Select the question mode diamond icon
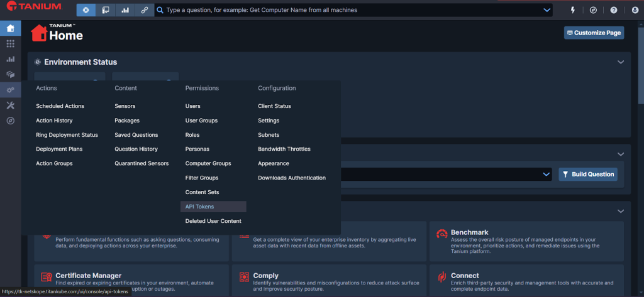This screenshot has width=644, height=297. (x=86, y=10)
